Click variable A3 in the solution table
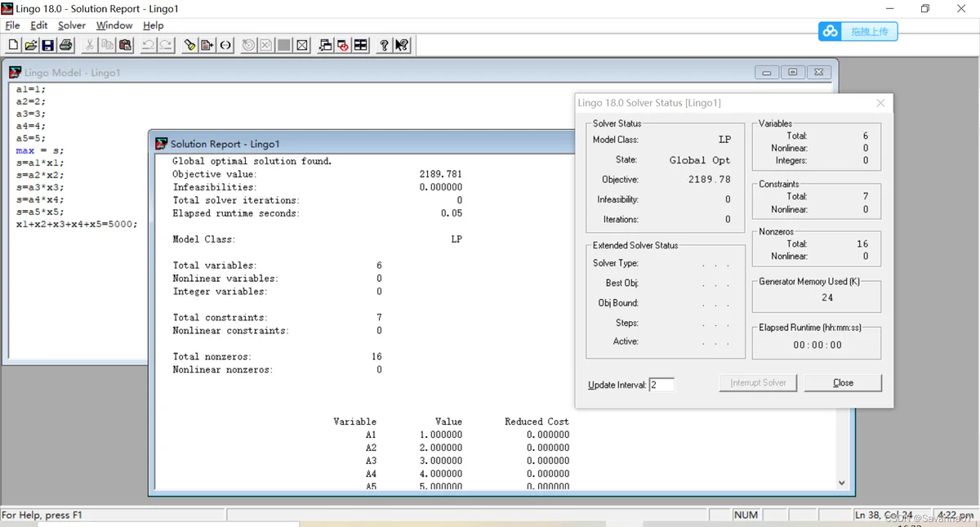 tap(371, 461)
